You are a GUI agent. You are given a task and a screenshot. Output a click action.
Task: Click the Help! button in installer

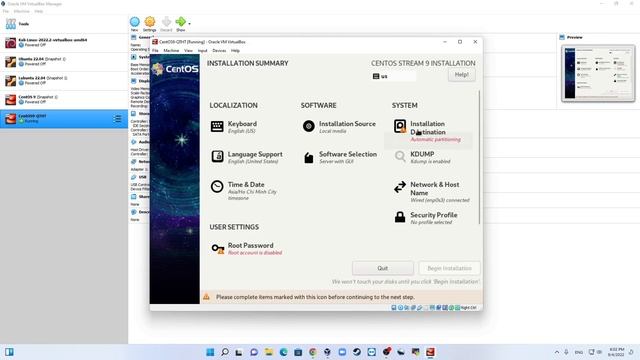click(x=462, y=75)
